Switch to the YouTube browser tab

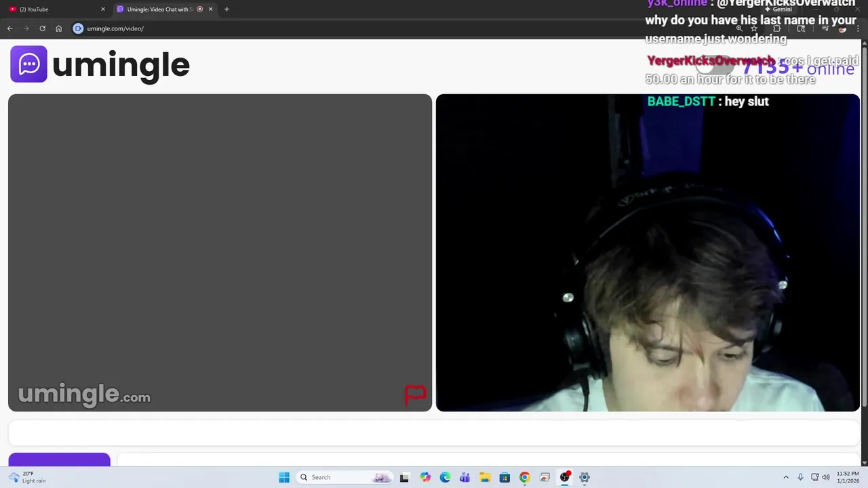pos(56,9)
